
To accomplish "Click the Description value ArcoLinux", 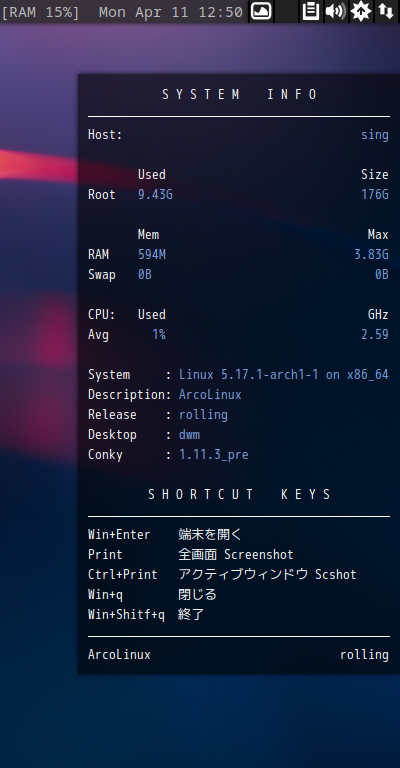I will (x=210, y=395).
